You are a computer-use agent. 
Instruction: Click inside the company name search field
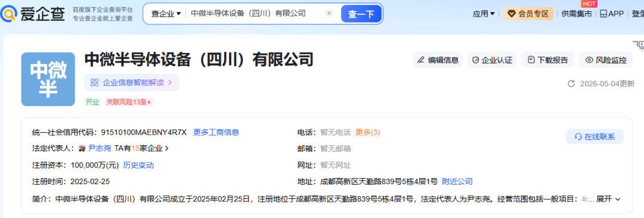255,14
